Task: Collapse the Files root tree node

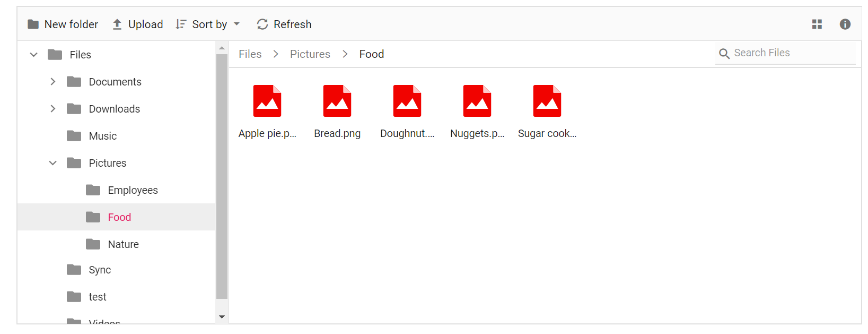Action: coord(34,55)
